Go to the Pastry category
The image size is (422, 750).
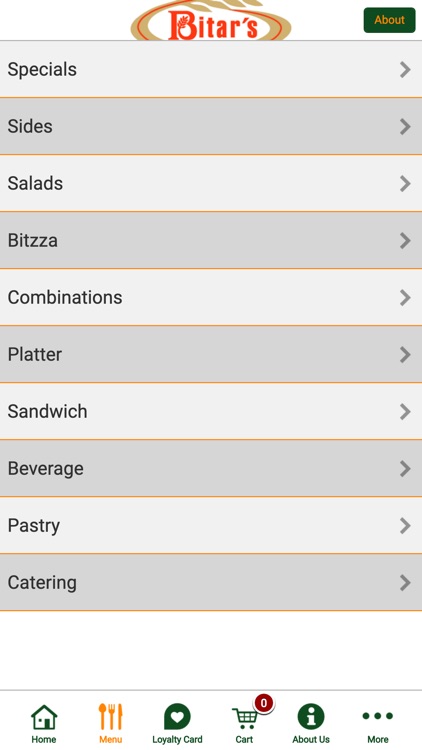tap(211, 525)
